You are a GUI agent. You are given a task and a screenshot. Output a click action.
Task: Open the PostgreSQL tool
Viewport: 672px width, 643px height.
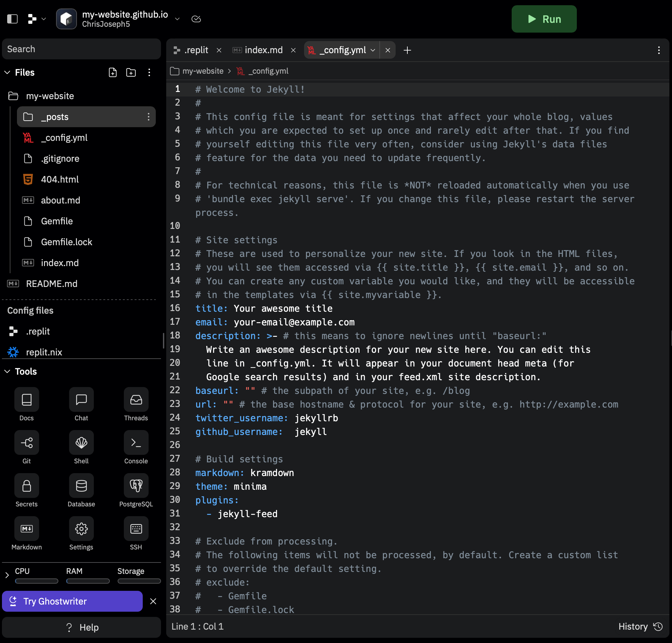click(136, 486)
